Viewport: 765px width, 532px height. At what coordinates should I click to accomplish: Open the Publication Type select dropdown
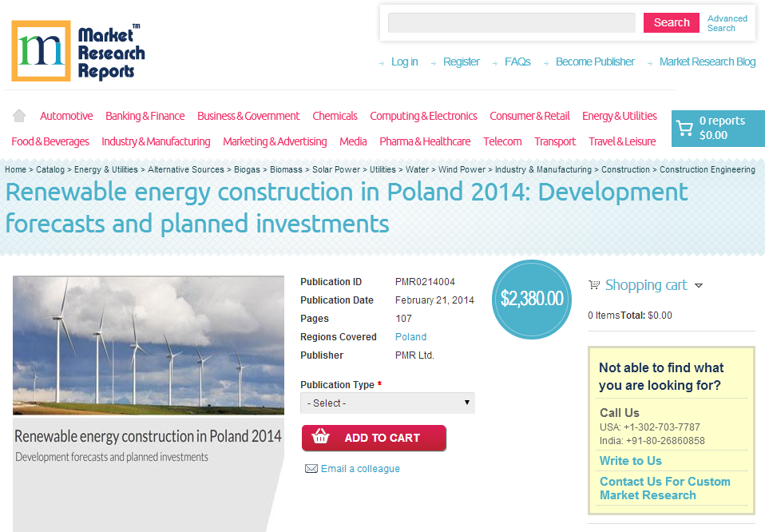[387, 403]
